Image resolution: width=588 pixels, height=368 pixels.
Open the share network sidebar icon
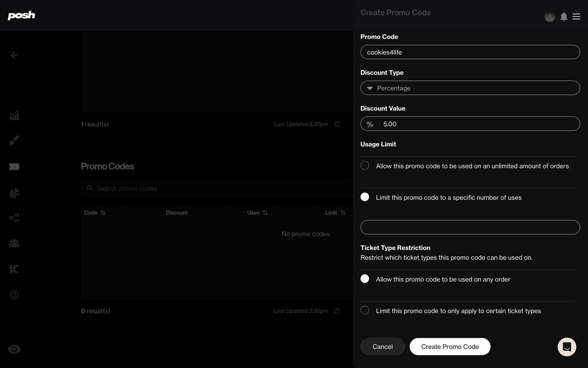click(14, 218)
